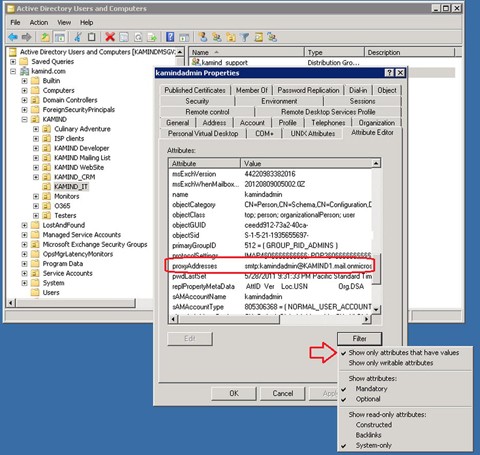Open Help via blue question icon
The image size is (480, 455).
pyautogui.click(x=170, y=37)
